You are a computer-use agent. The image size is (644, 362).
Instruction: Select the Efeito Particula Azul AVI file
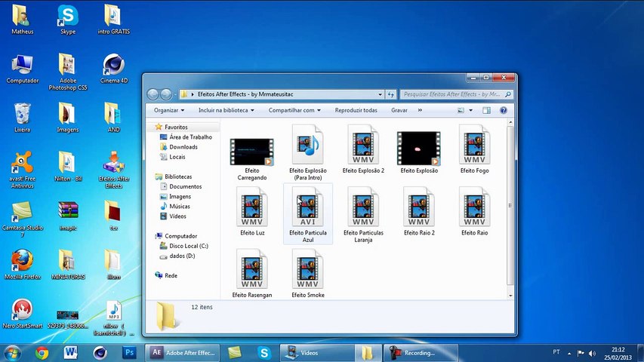click(307, 207)
